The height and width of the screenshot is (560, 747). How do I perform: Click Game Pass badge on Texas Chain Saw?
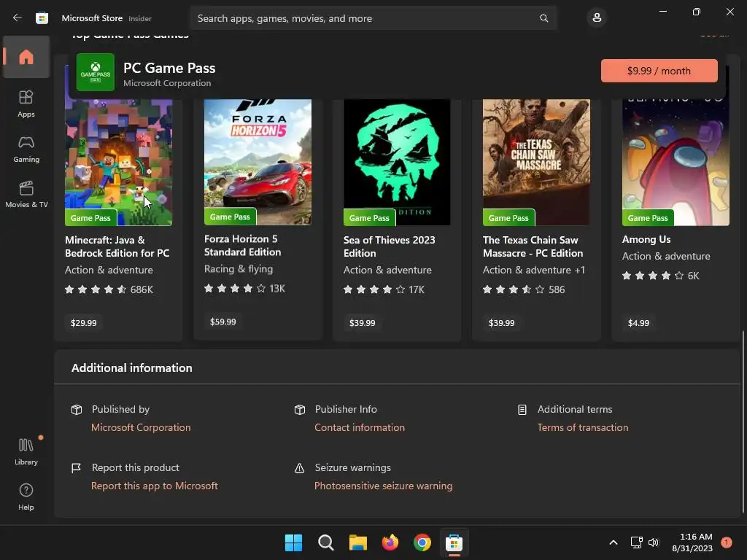point(508,217)
